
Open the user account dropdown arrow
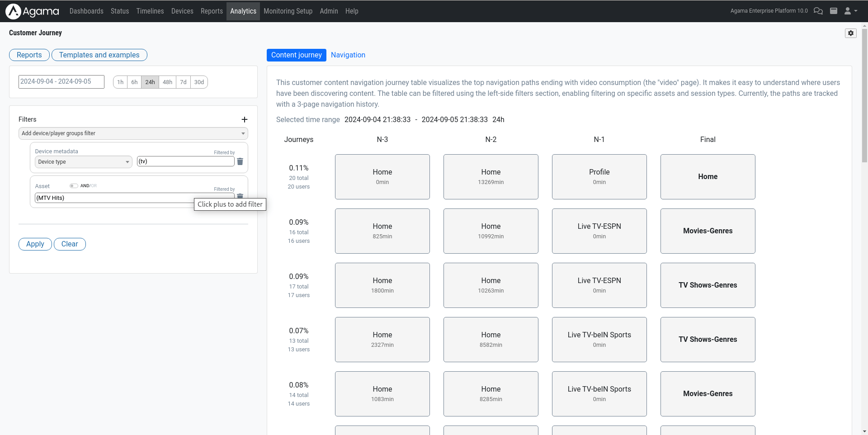pyautogui.click(x=855, y=11)
